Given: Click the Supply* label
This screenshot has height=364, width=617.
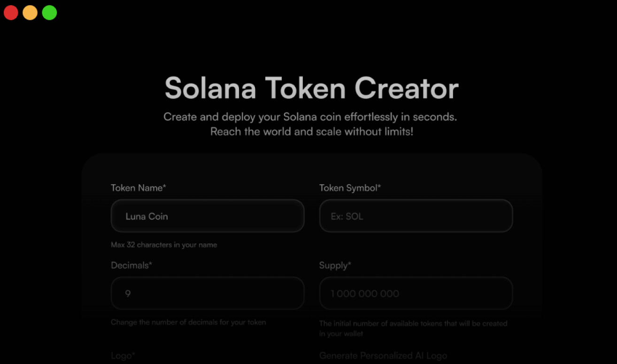Looking at the screenshot, I should (335, 265).
